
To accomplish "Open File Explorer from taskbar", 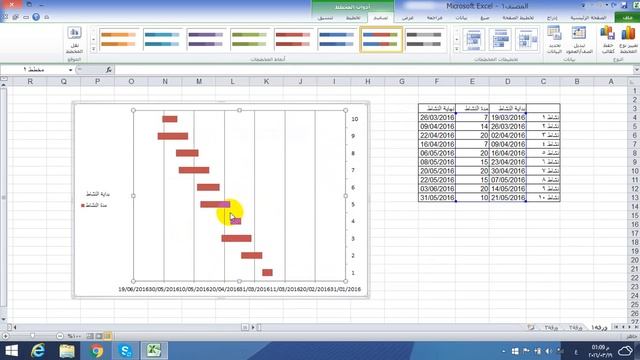I will pos(67,351).
